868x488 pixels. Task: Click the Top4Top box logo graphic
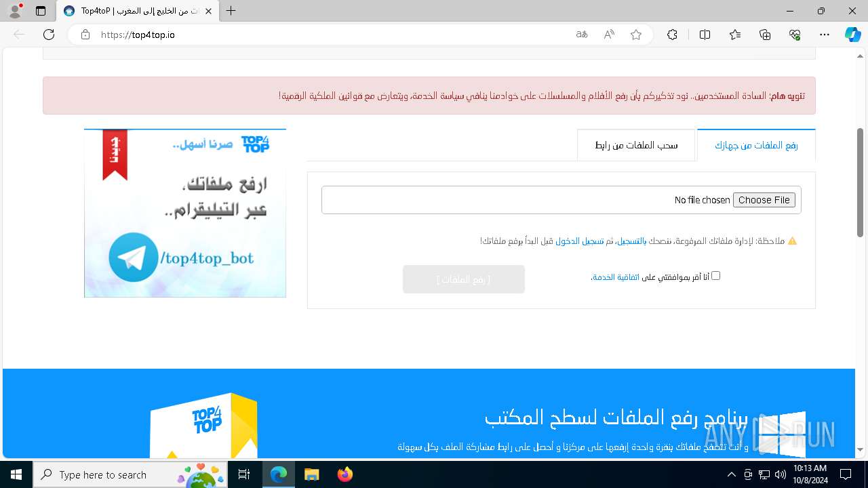pyautogui.click(x=203, y=425)
